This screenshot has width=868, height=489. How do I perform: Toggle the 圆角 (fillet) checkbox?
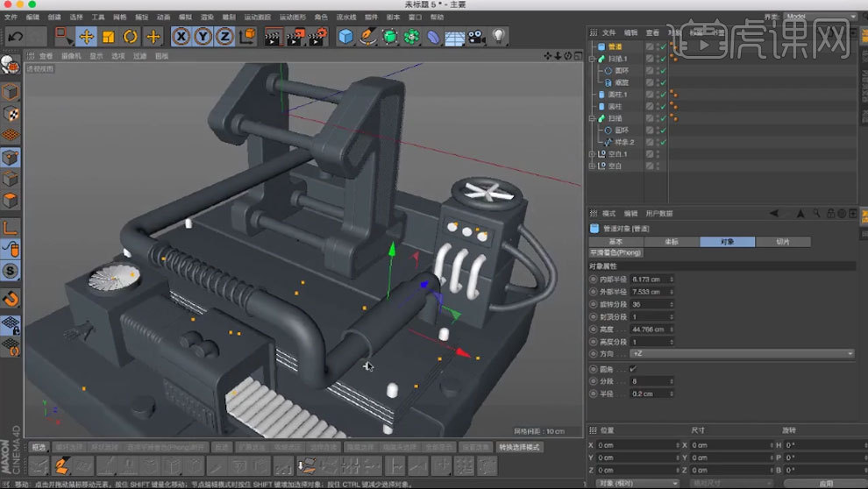[x=633, y=368]
